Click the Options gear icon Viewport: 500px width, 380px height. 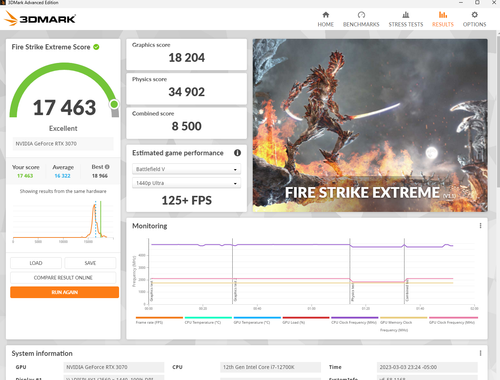point(475,15)
